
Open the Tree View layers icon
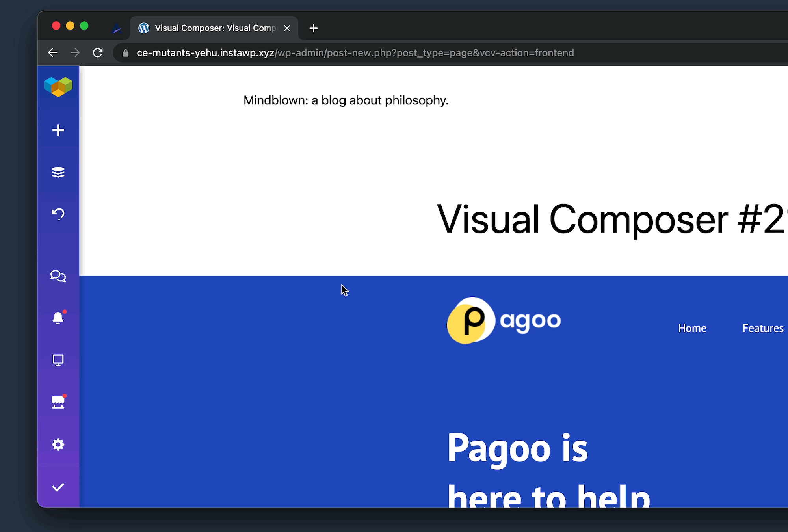pos(58,172)
